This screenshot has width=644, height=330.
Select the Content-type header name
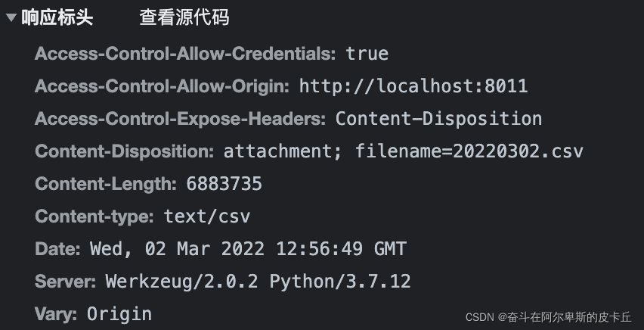point(94,216)
